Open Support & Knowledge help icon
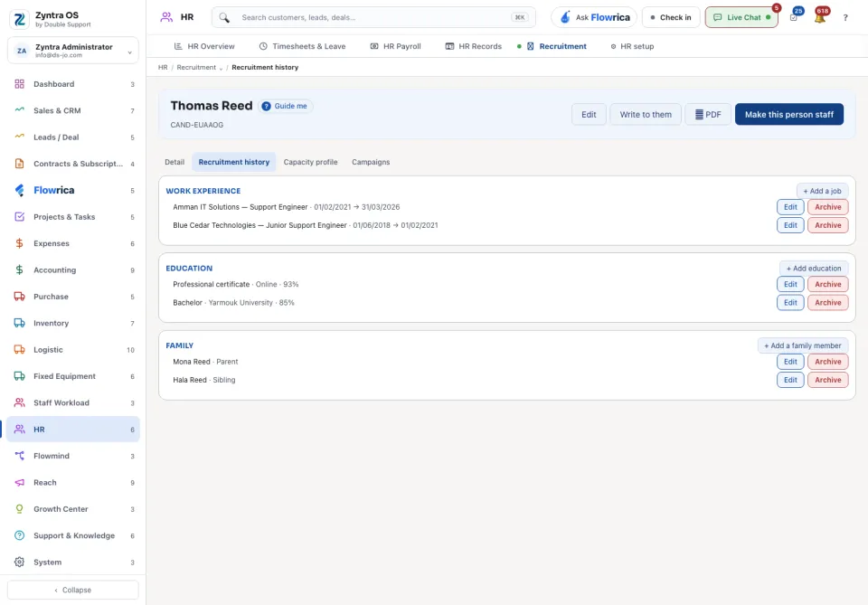The width and height of the screenshot is (868, 605). coord(19,535)
